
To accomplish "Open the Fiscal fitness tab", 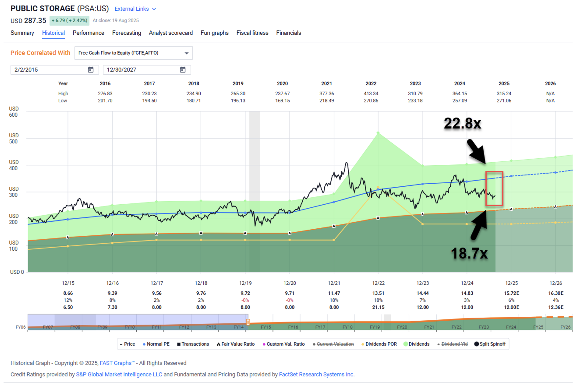I will [x=252, y=33].
